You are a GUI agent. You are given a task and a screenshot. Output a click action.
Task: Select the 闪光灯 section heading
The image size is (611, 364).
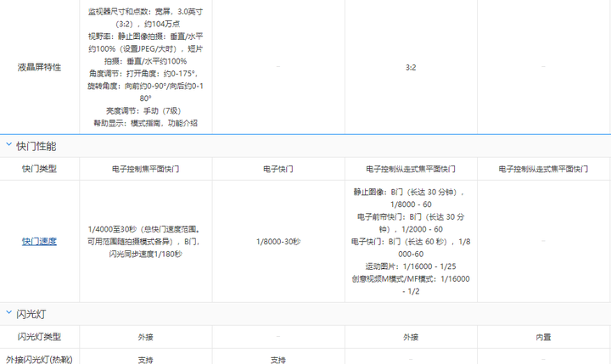click(31, 315)
